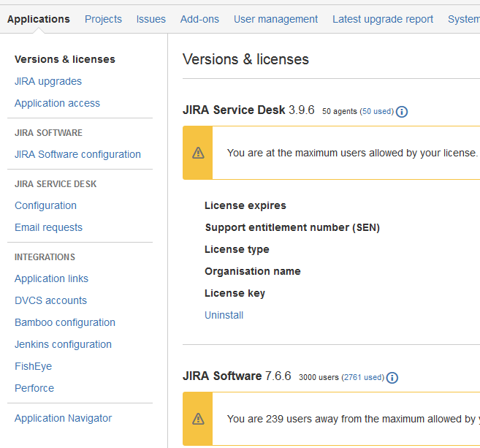The height and width of the screenshot is (448, 480).
Task: Click the 'JIRA Service Desk 3.9.6' heading
Action: [x=248, y=110]
